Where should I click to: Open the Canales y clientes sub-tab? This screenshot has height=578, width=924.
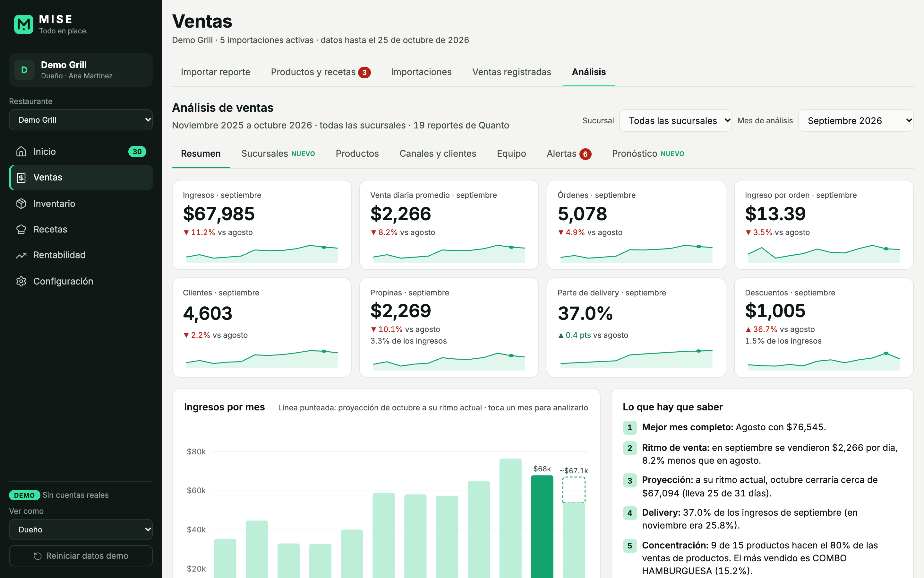point(438,154)
